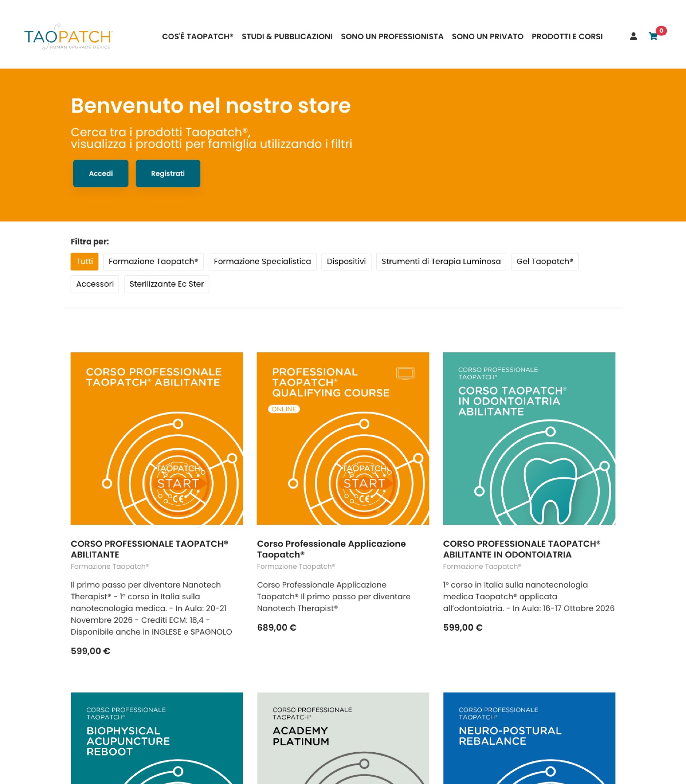The height and width of the screenshot is (784, 686).
Task: Open the user account icon
Action: pyautogui.click(x=633, y=37)
